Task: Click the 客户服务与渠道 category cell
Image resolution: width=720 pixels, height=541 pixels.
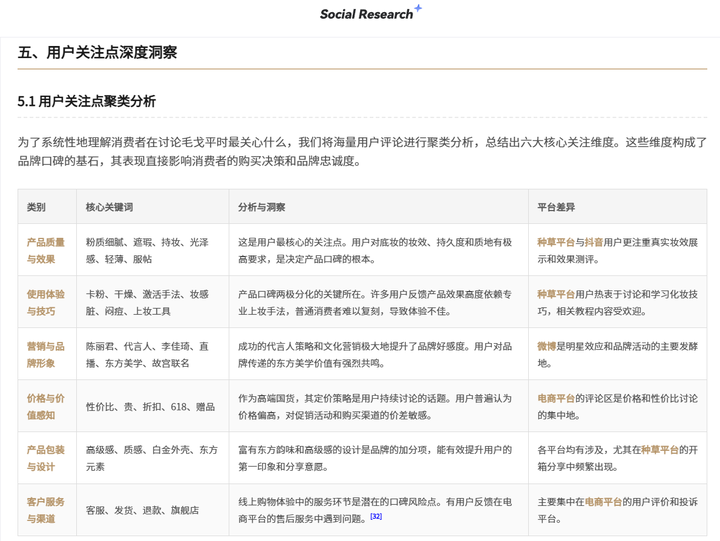Action: (46, 510)
